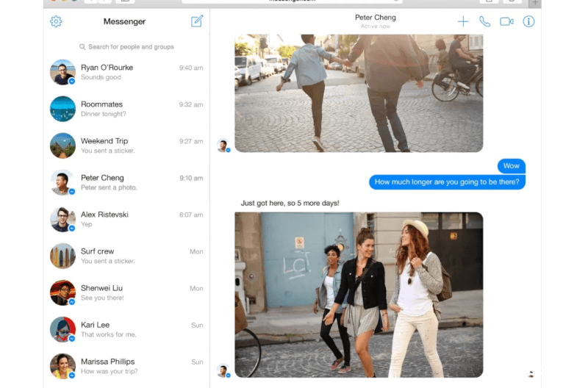
Task: Open chat with Alex Ristevski
Action: (126, 219)
